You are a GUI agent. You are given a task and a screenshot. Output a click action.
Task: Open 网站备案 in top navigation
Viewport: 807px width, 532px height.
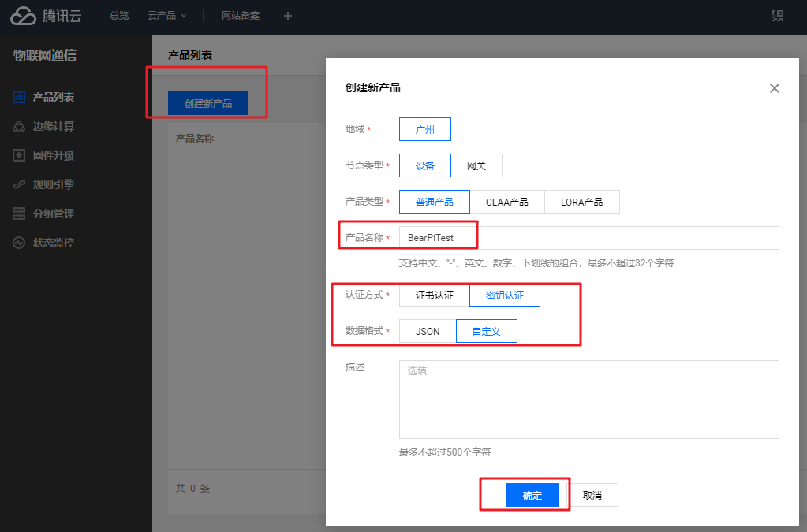[x=241, y=16]
